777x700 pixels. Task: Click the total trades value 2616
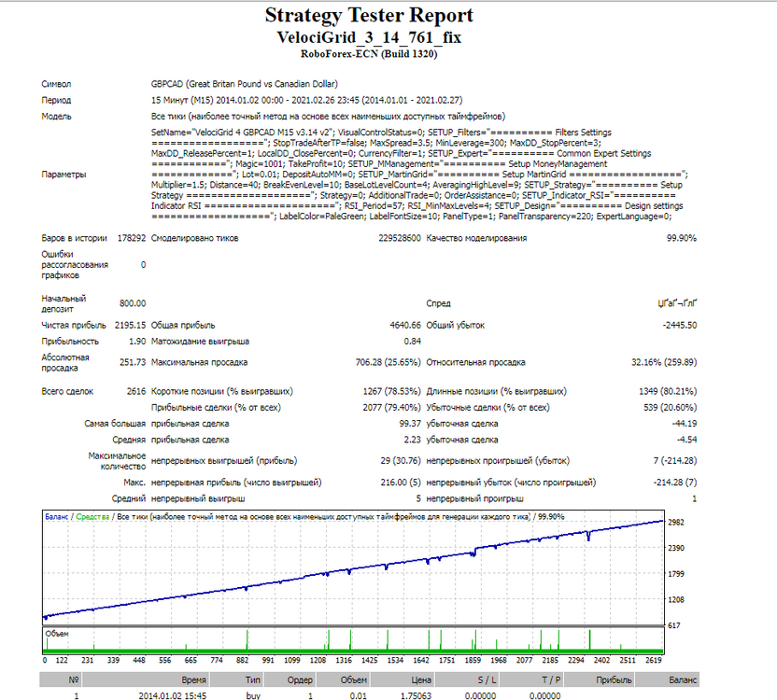coord(136,391)
